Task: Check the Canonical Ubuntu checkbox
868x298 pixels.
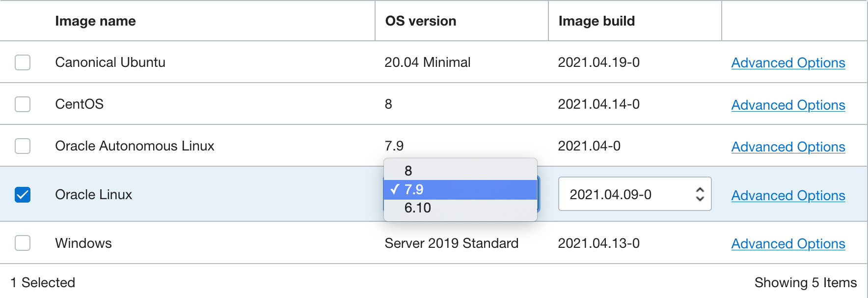Action: coord(23,62)
